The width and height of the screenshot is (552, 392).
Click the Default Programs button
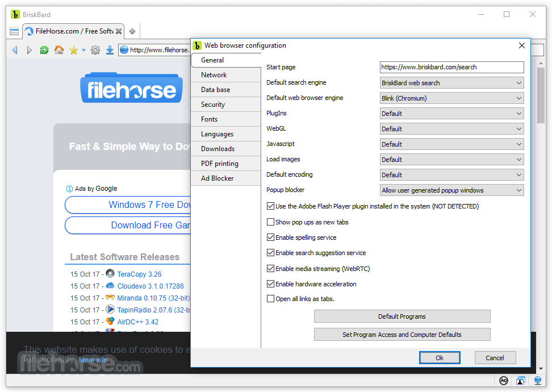pos(402,316)
